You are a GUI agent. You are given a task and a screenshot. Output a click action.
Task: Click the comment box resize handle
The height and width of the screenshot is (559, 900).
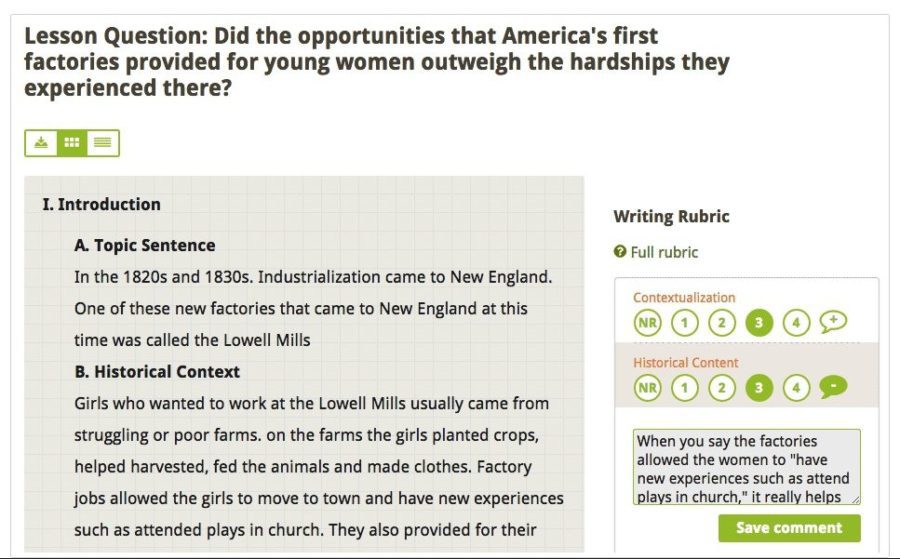856,500
